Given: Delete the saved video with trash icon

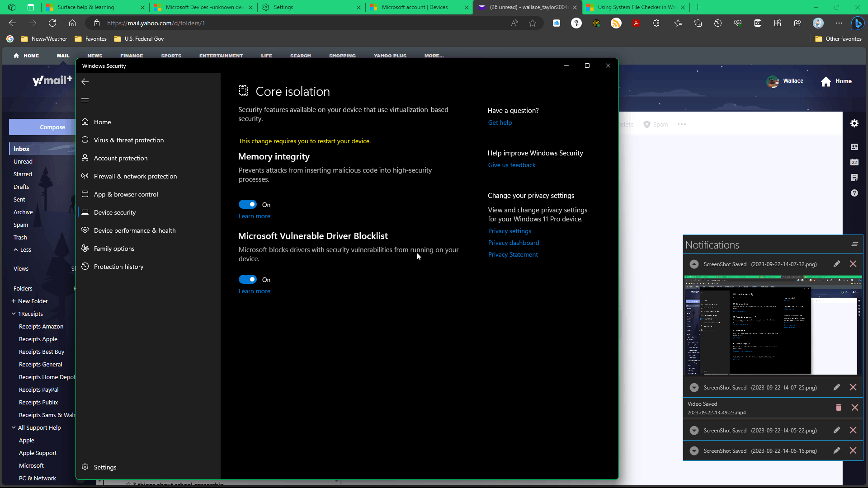Looking at the screenshot, I should pos(839,408).
